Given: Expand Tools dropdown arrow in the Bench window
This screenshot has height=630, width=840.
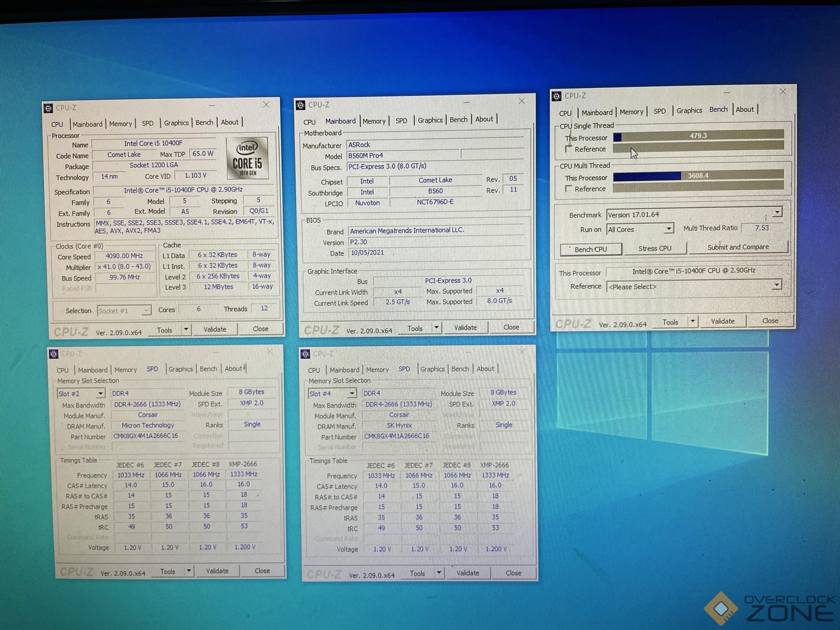Looking at the screenshot, I should click(x=692, y=321).
